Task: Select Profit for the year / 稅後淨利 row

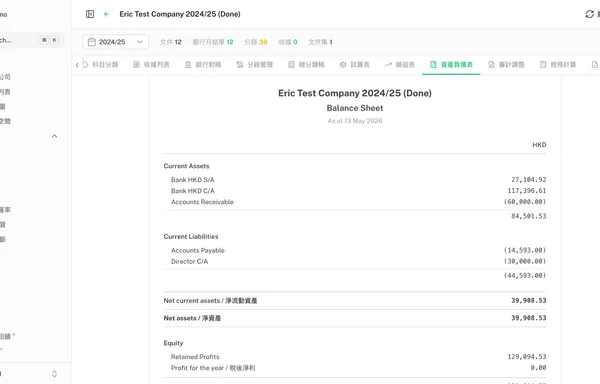Action: [x=355, y=368]
